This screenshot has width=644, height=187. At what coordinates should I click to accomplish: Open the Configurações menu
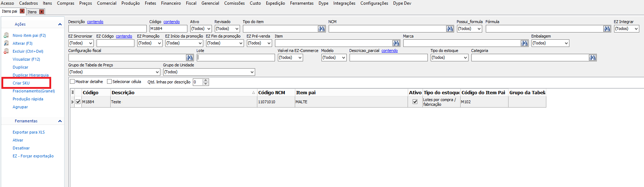374,3
